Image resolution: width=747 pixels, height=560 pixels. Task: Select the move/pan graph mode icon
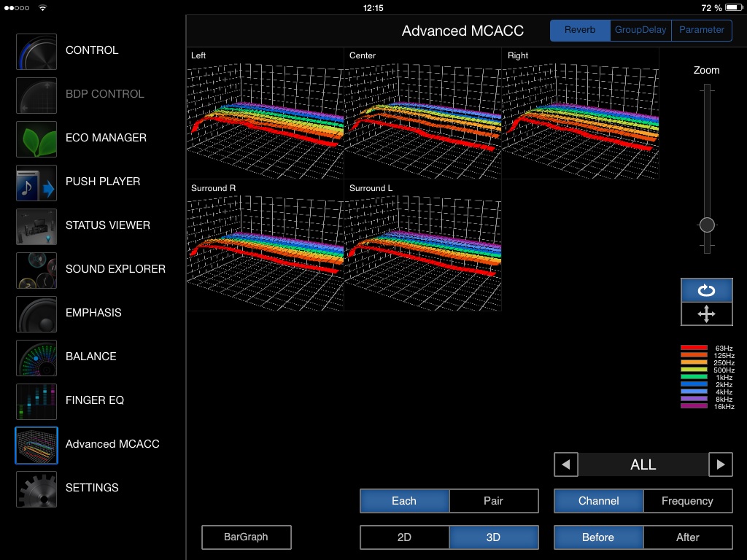coord(706,314)
